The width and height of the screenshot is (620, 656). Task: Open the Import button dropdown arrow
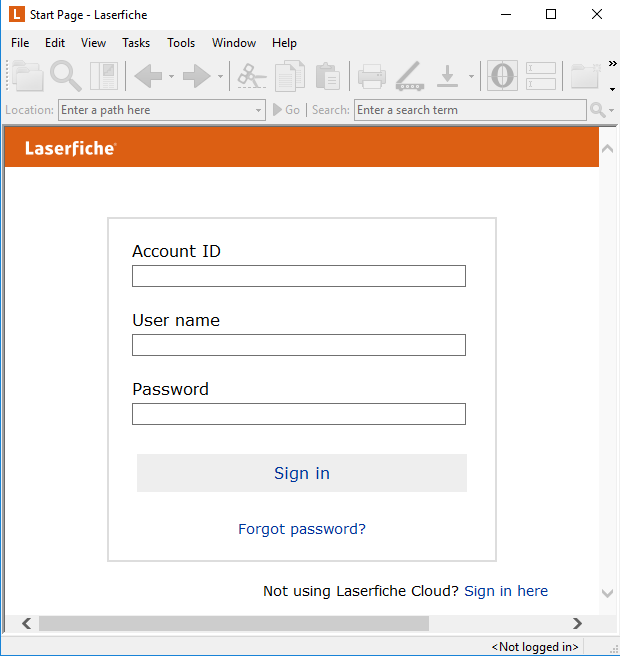coord(471,77)
